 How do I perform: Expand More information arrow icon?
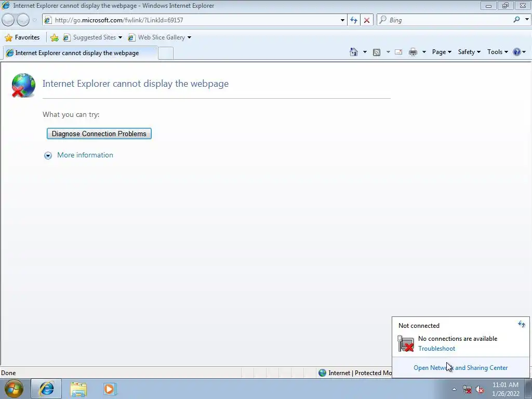[x=48, y=155]
